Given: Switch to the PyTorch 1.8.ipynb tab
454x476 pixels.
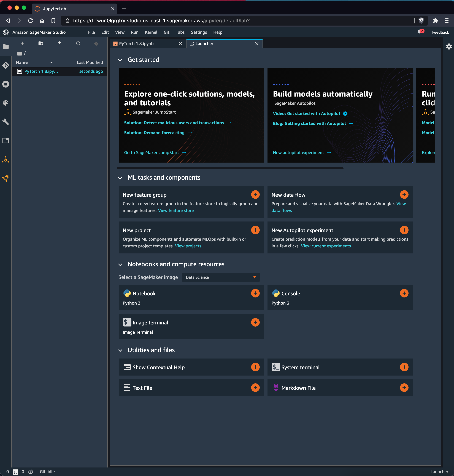Looking at the screenshot, I should click(x=136, y=44).
